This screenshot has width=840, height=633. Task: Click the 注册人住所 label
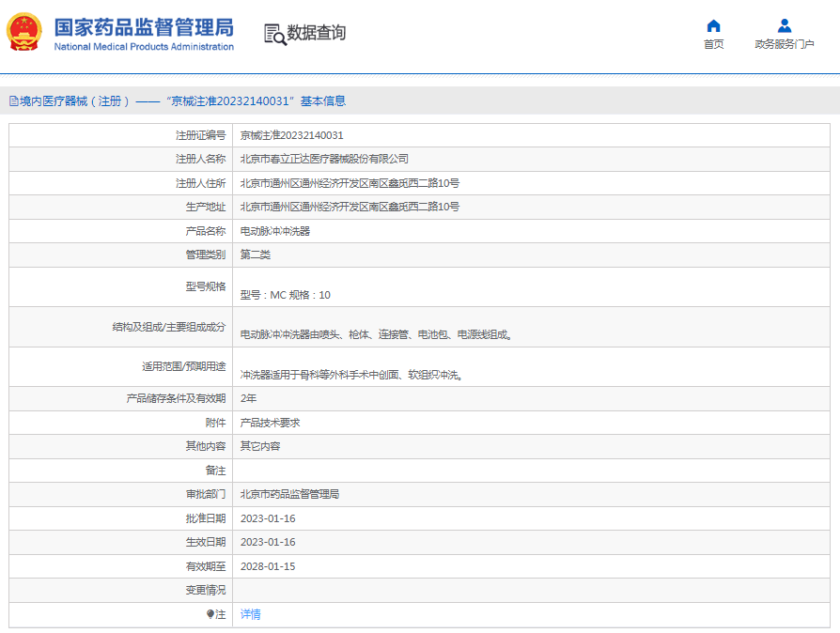point(201,183)
